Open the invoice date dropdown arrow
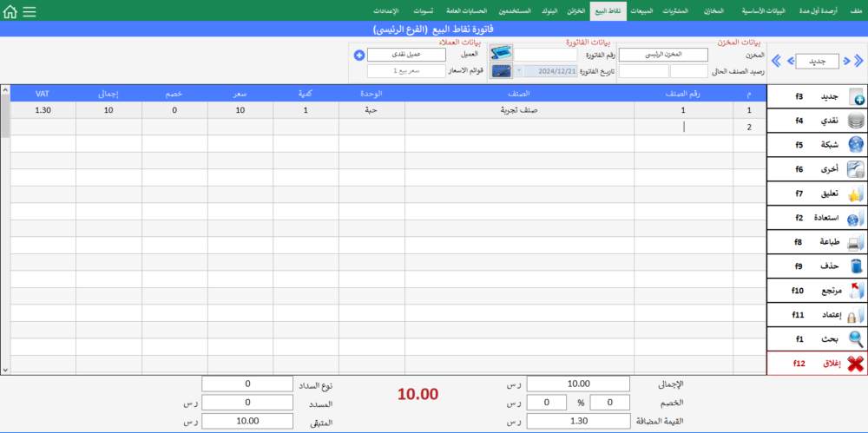This screenshot has width=868, height=433. pos(519,71)
